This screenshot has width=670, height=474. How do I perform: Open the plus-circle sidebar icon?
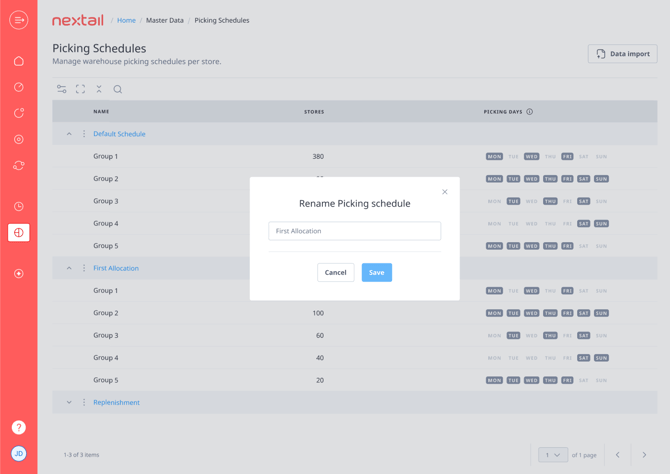coord(19,274)
